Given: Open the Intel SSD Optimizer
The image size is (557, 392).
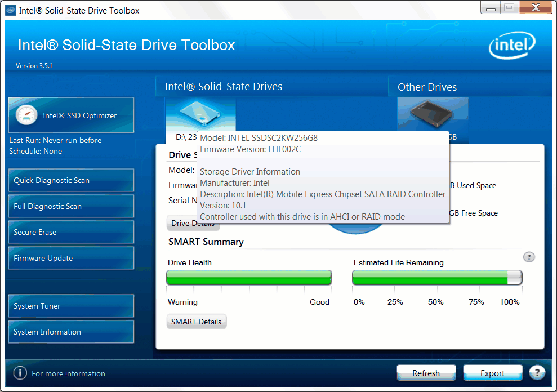Looking at the screenshot, I should (71, 115).
